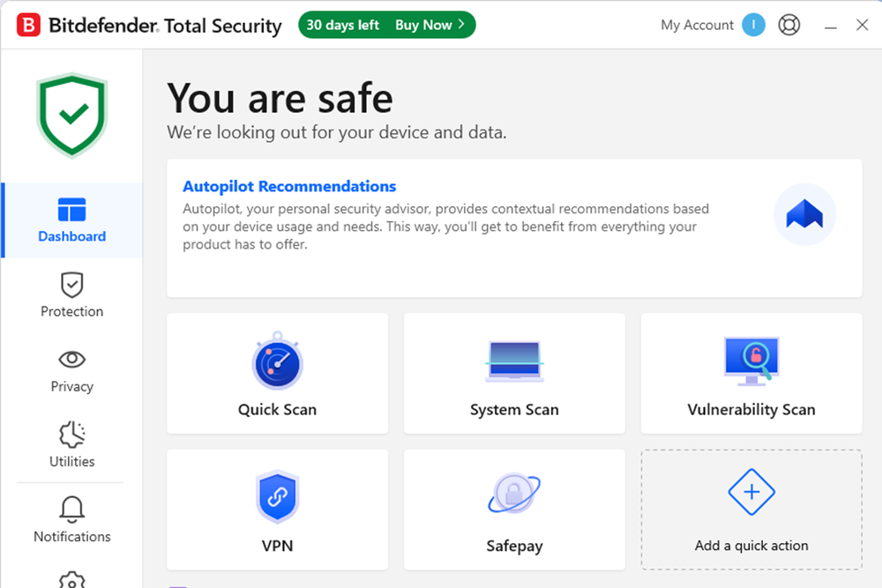View Notifications in the sidebar
882x588 pixels.
[x=71, y=520]
